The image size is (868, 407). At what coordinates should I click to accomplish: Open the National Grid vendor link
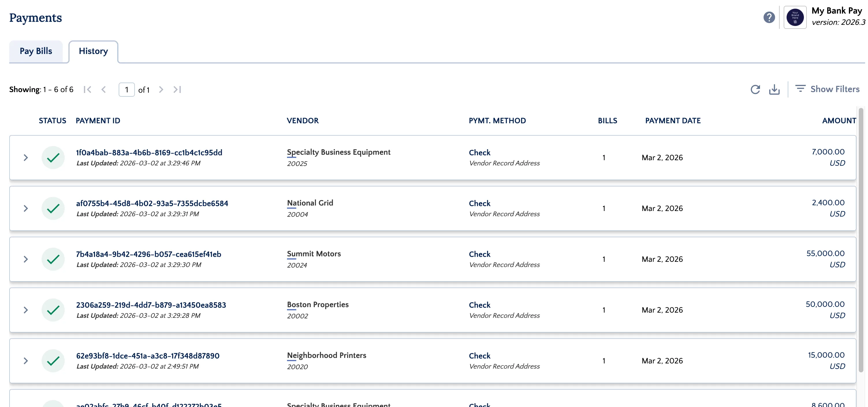click(310, 203)
